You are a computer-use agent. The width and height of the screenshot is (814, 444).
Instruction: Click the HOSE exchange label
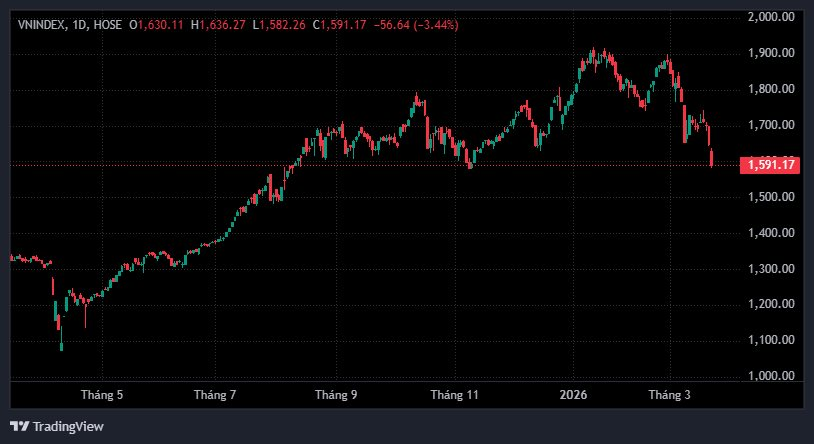point(109,25)
